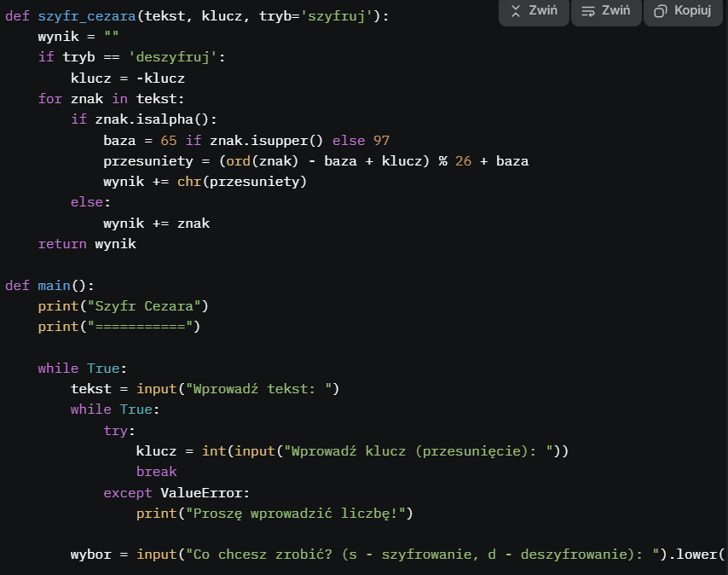Click the number 65 in the baza line

(169, 140)
